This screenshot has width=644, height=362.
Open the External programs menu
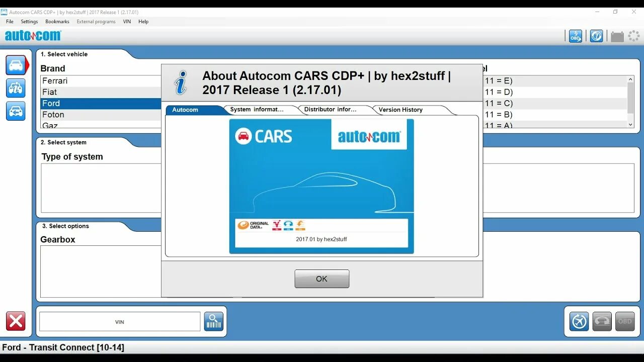[x=96, y=22]
